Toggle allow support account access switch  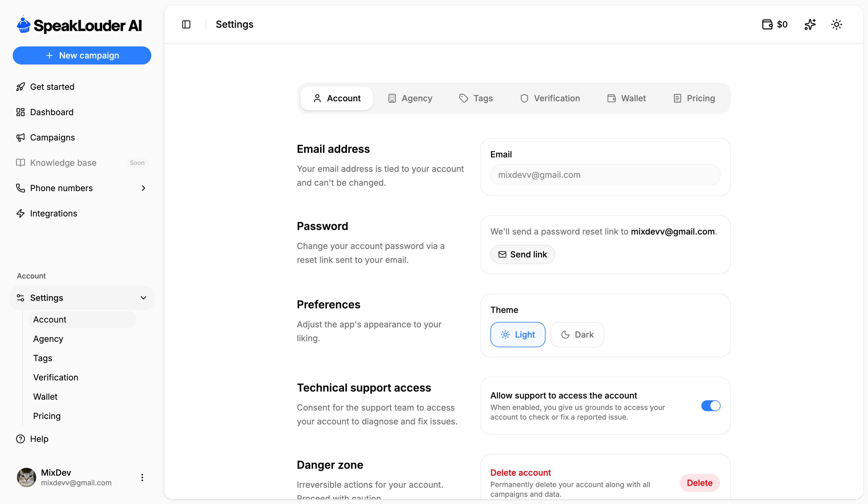(x=711, y=405)
